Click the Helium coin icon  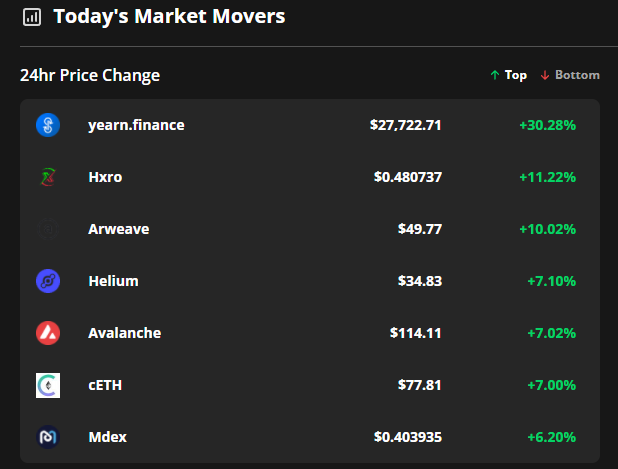48,281
